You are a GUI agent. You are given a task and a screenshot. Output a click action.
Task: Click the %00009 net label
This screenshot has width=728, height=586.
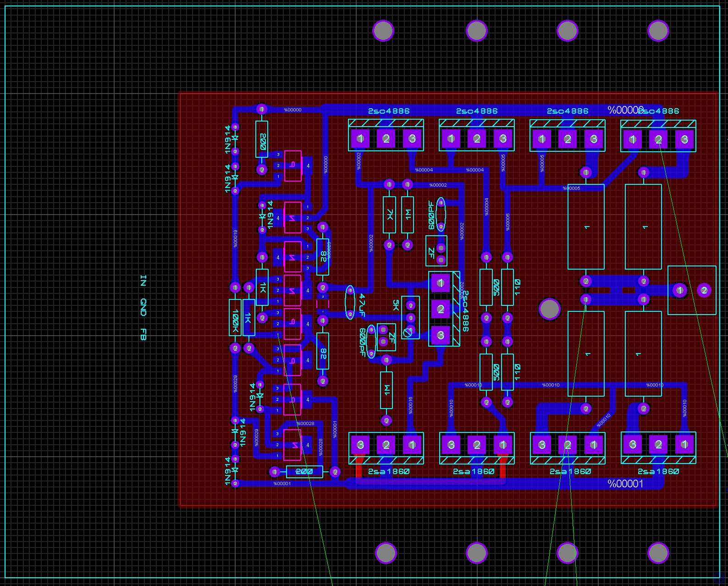pyautogui.click(x=625, y=110)
